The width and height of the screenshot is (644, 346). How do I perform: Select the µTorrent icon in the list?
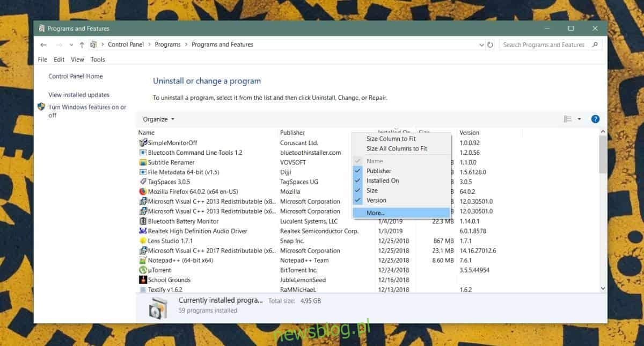click(x=142, y=270)
